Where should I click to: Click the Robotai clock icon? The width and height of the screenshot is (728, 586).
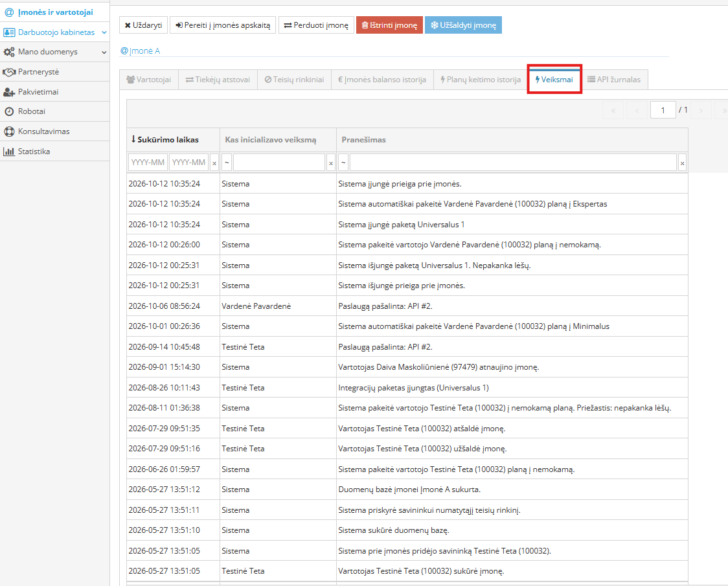tap(9, 111)
